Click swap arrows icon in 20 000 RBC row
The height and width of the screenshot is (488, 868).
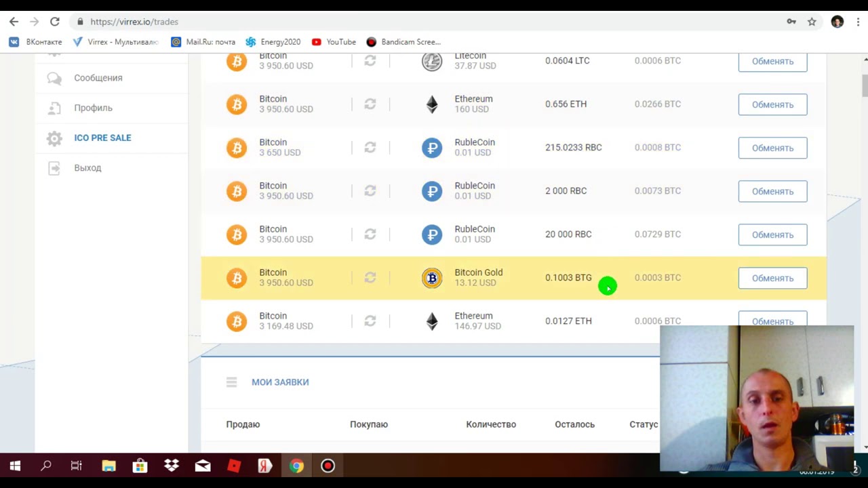(x=370, y=235)
